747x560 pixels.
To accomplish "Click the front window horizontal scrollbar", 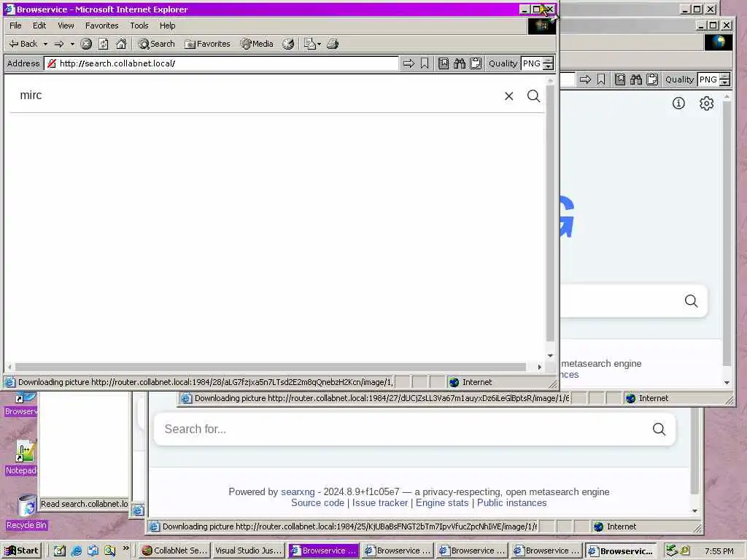I will [x=270, y=367].
